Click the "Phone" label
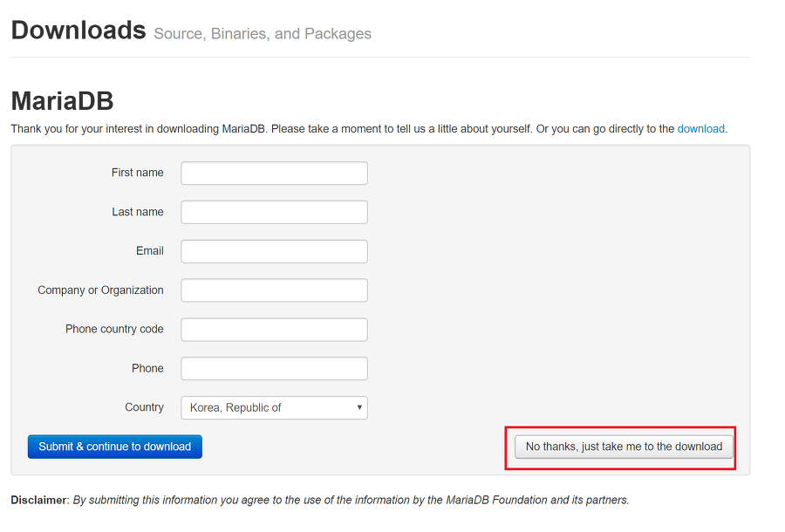The image size is (785, 532). (147, 368)
